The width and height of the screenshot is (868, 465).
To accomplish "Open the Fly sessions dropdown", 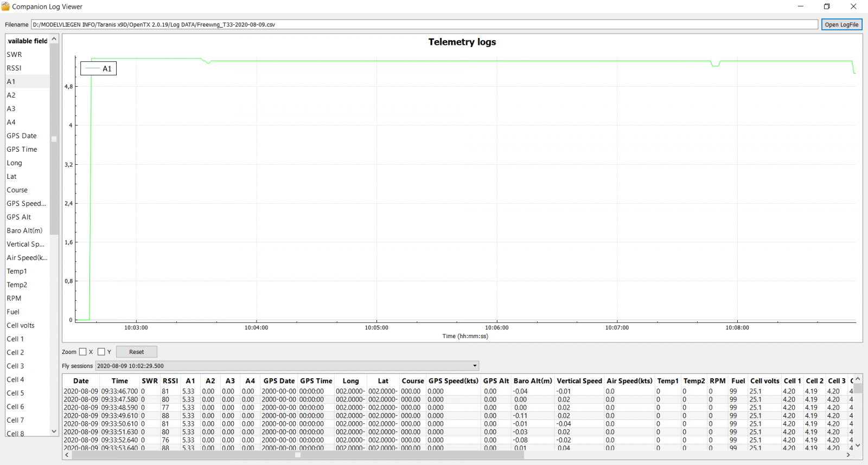I will click(287, 366).
